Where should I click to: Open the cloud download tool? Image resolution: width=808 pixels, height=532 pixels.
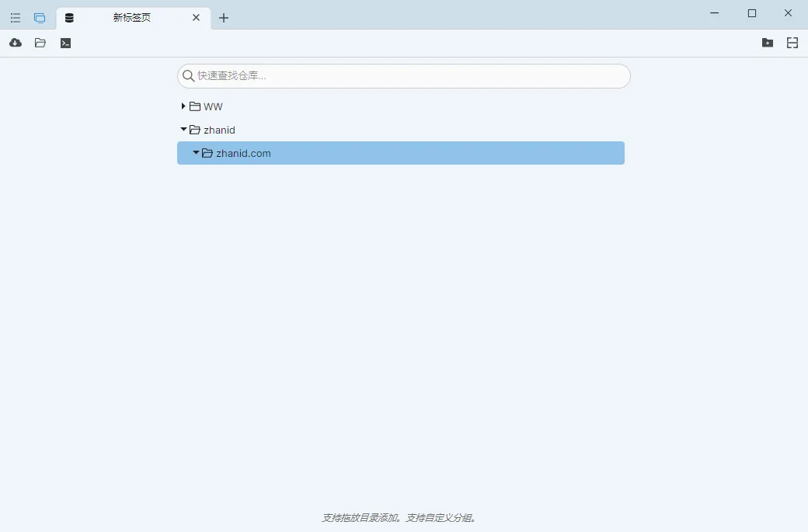(15, 43)
